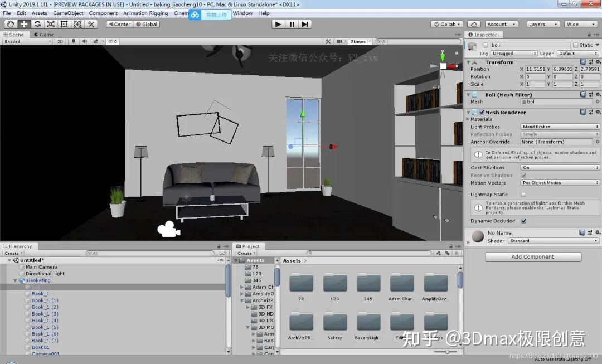Switch to the Game tab
The width and height of the screenshot is (602, 364).
(x=43, y=34)
